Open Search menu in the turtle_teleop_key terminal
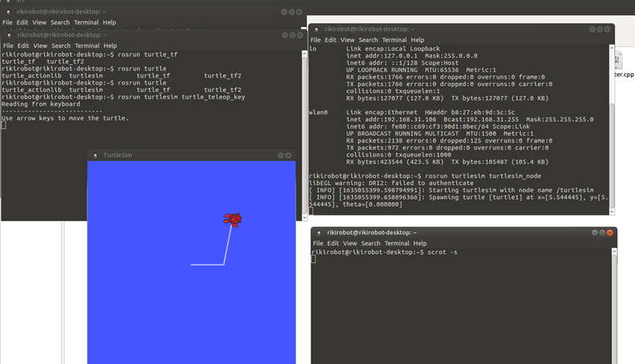Image resolution: width=635 pixels, height=364 pixels. click(61, 45)
